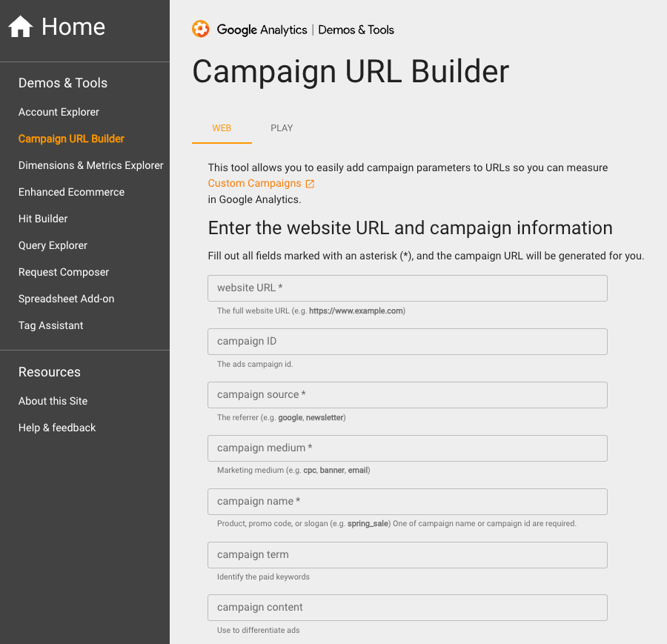Open Dimensions & Metrics Explorer
667x644 pixels.
click(x=90, y=165)
